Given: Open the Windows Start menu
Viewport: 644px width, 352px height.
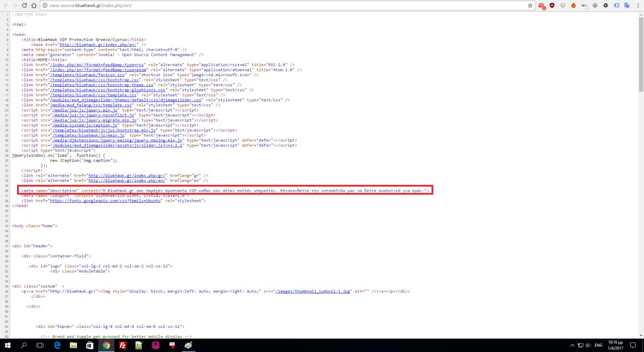Looking at the screenshot, I should tap(8, 346).
